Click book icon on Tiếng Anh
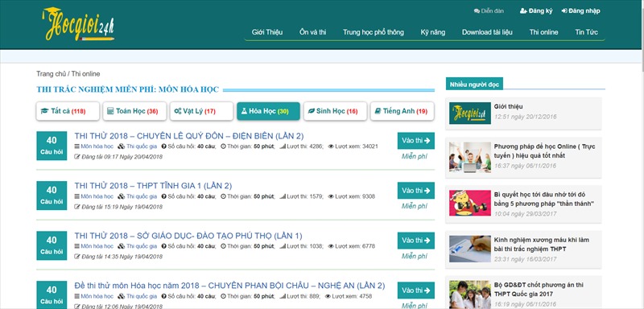Screen dimensions: 644x309 (x=378, y=111)
